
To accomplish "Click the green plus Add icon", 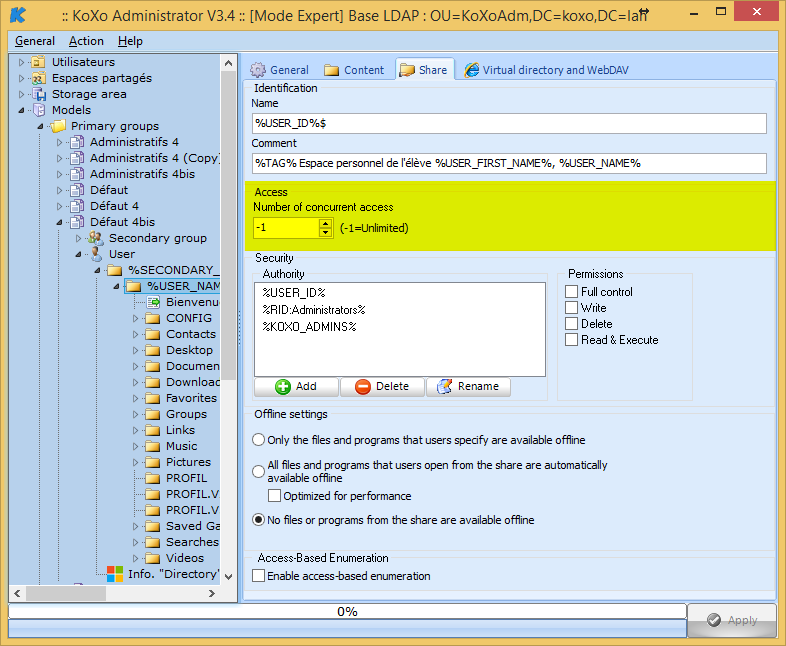I will [283, 387].
